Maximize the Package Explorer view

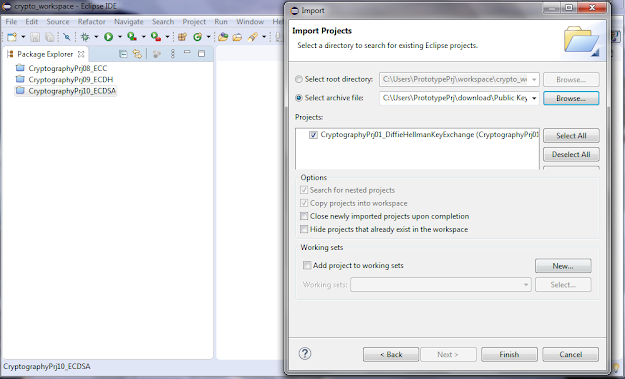pyautogui.click(x=201, y=53)
